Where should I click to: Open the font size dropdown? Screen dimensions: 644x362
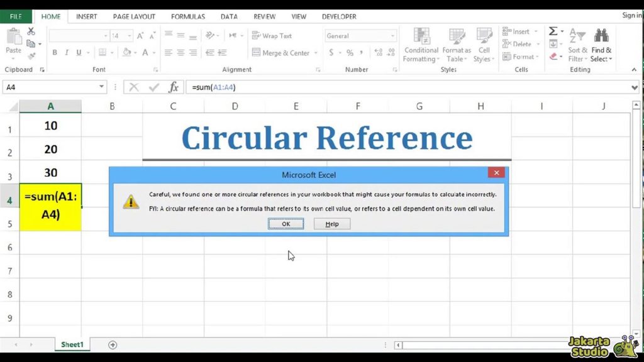click(130, 36)
